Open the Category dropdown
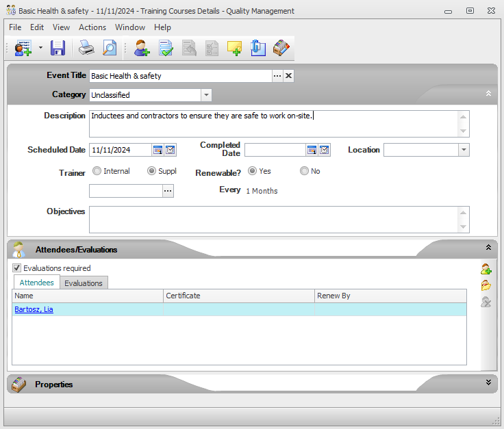The image size is (504, 429). (206, 95)
